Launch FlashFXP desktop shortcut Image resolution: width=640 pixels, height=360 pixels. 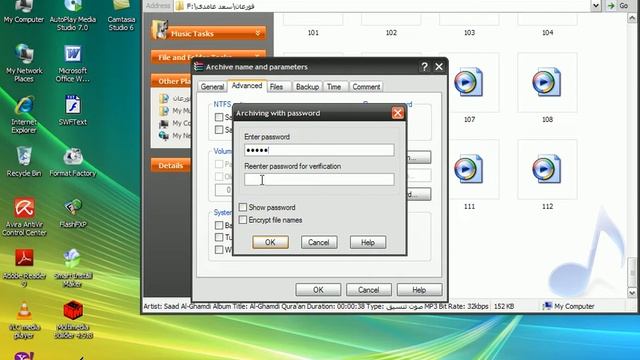pos(73,212)
